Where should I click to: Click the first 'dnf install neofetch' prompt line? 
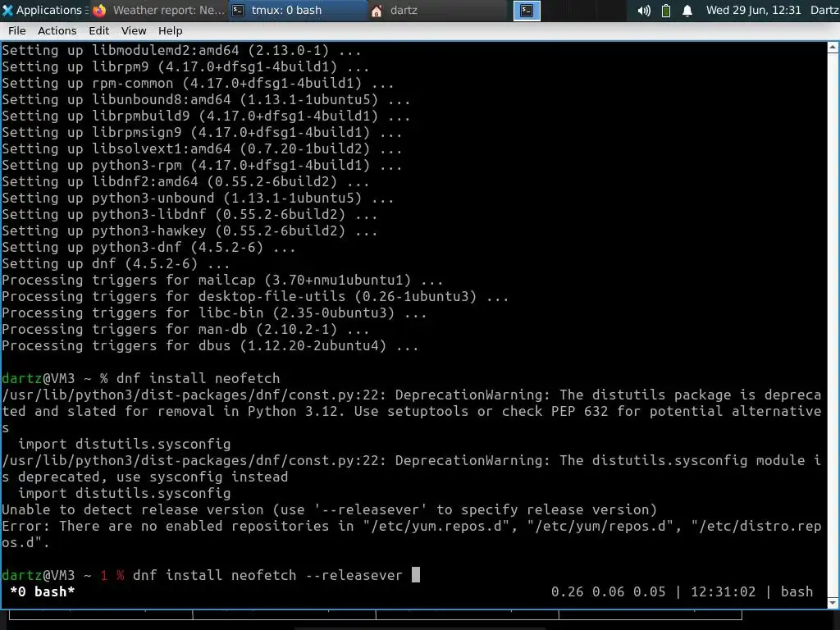click(x=141, y=378)
